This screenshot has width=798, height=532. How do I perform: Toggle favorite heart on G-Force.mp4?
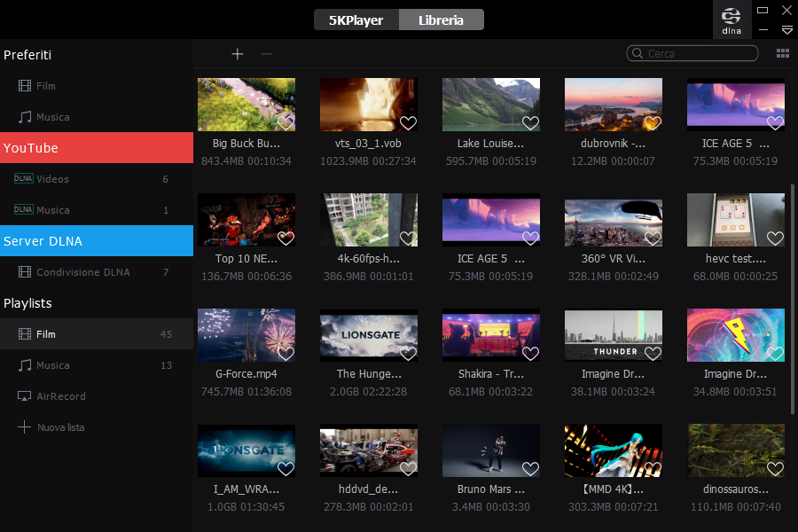coord(286,353)
